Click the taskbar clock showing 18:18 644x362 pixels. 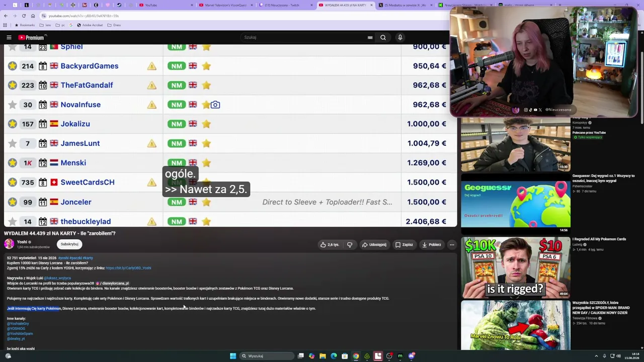click(631, 356)
